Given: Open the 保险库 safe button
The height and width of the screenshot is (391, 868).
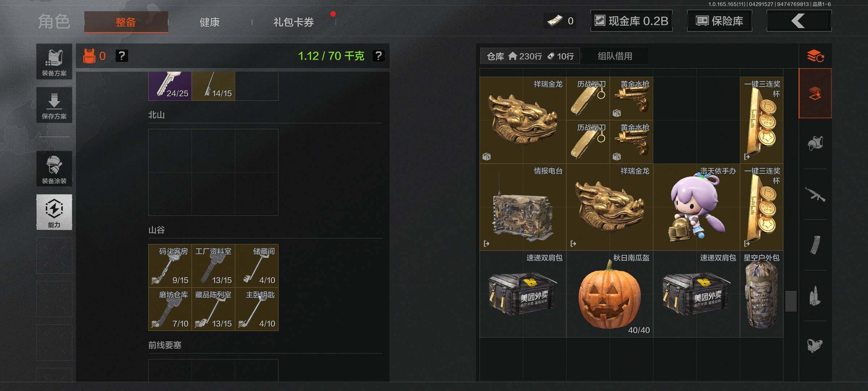Looking at the screenshot, I should (719, 21).
